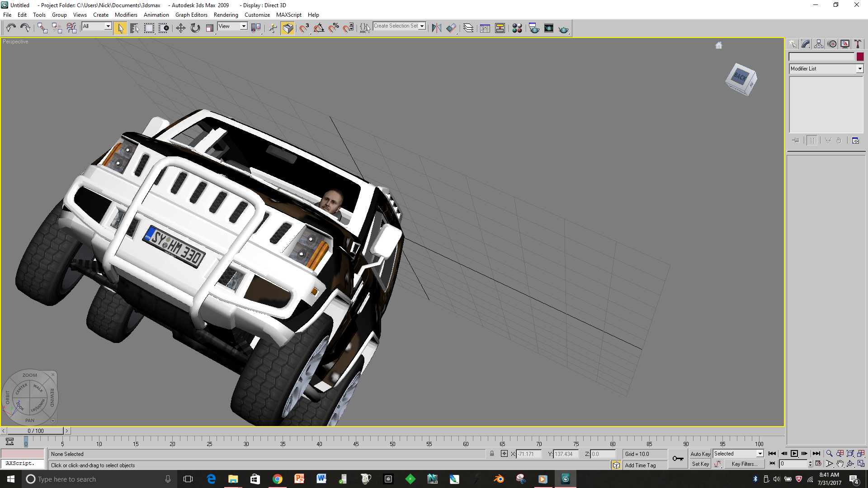Screen dimensions: 868x488
Task: Toggle Auto Key animation mode
Action: click(x=700, y=454)
